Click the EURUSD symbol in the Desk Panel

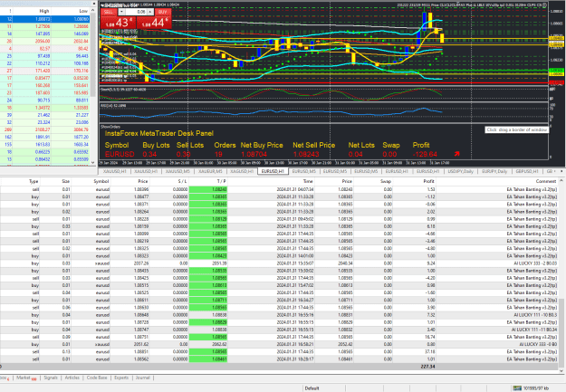point(120,154)
